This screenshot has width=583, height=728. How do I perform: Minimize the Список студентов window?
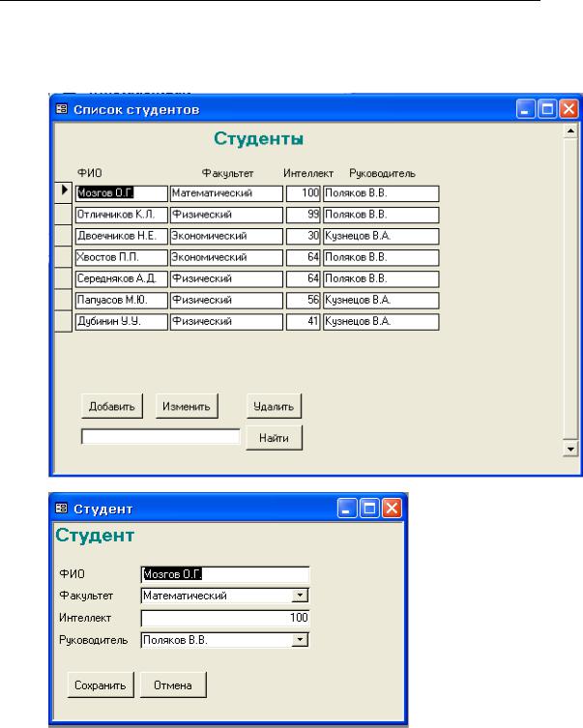(525, 109)
